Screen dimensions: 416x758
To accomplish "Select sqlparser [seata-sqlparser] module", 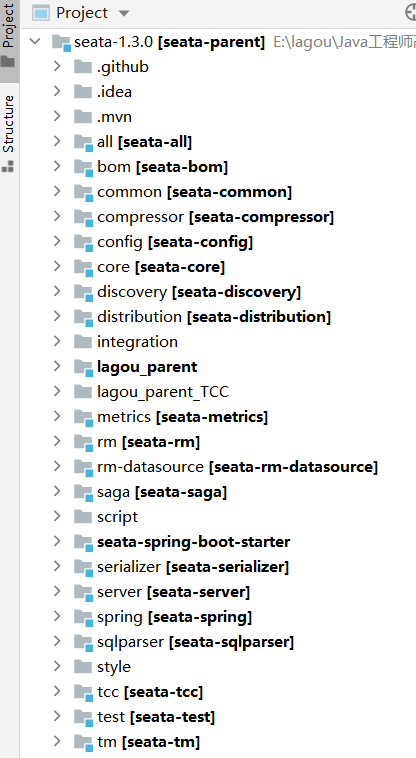I will (x=195, y=642).
